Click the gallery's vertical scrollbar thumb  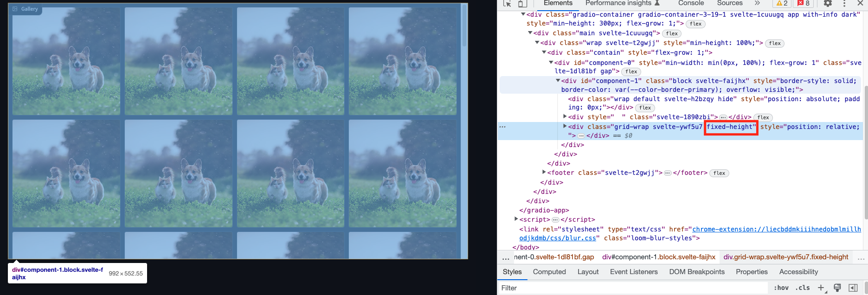[464, 26]
